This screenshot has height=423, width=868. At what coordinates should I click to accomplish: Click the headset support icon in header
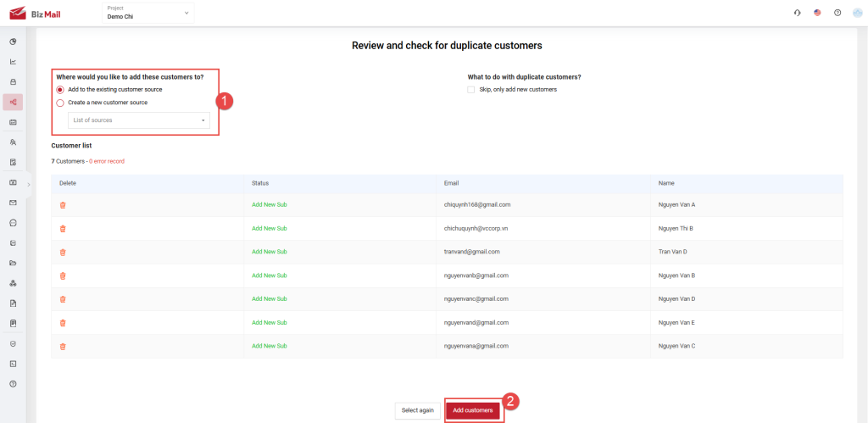click(797, 13)
